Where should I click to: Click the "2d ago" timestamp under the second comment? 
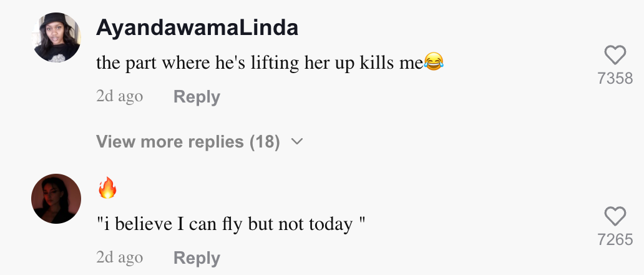coord(119,258)
